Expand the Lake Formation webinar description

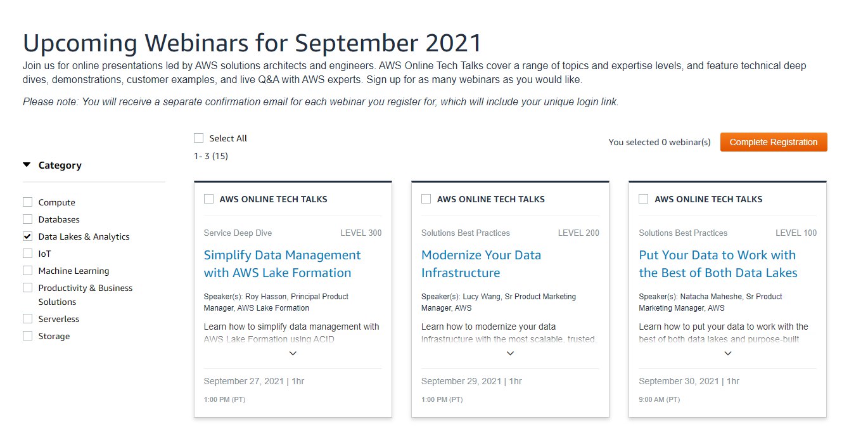click(293, 353)
